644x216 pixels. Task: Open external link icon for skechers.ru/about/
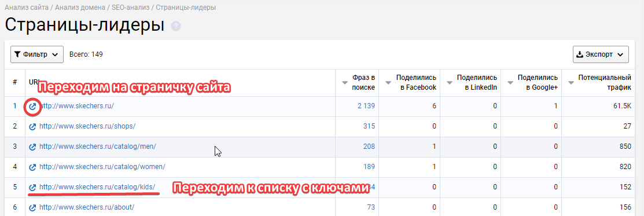pyautogui.click(x=32, y=207)
